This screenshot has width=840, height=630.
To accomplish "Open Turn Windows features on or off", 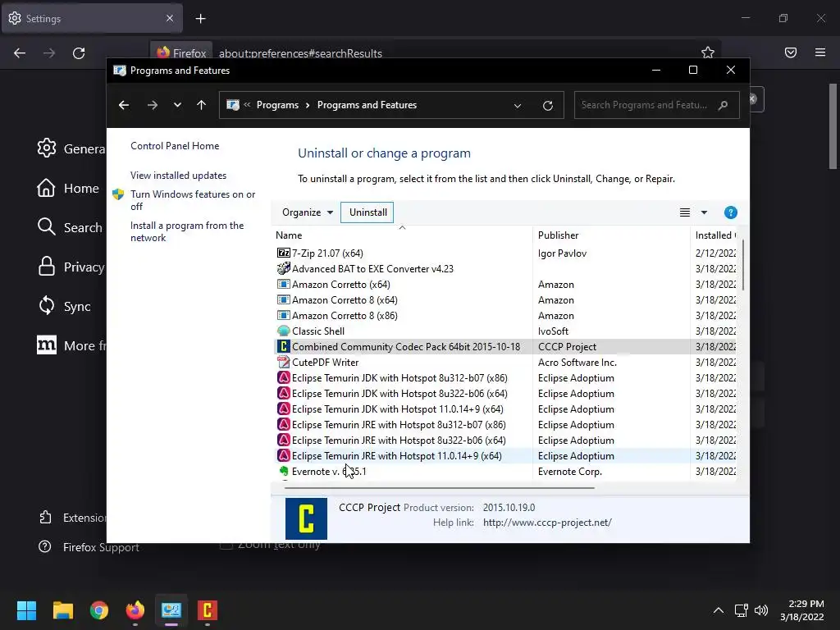I will (192, 200).
